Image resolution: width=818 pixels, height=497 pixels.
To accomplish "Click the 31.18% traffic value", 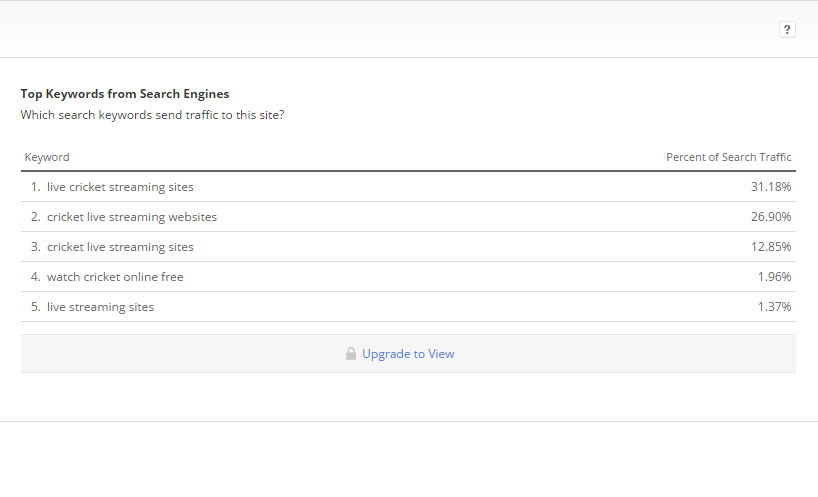I will point(772,187).
